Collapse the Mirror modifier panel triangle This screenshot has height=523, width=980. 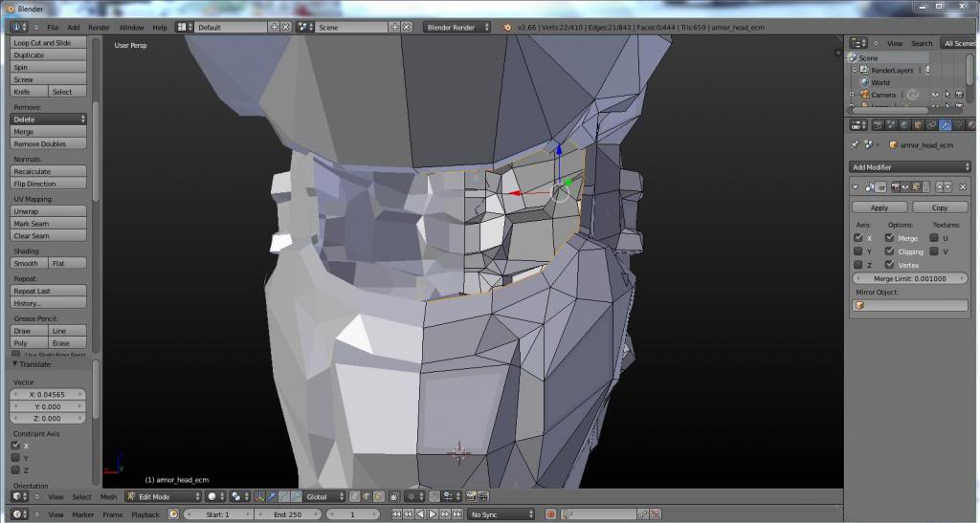856,187
